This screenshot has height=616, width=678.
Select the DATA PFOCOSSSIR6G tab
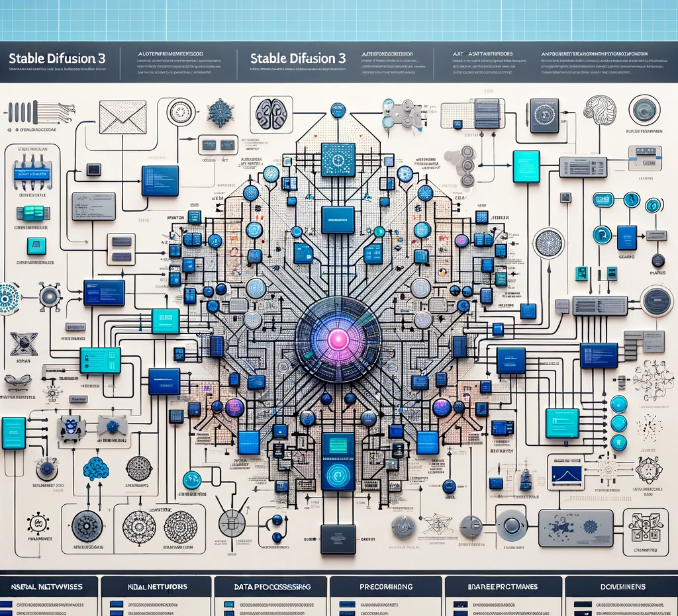pyautogui.click(x=272, y=587)
